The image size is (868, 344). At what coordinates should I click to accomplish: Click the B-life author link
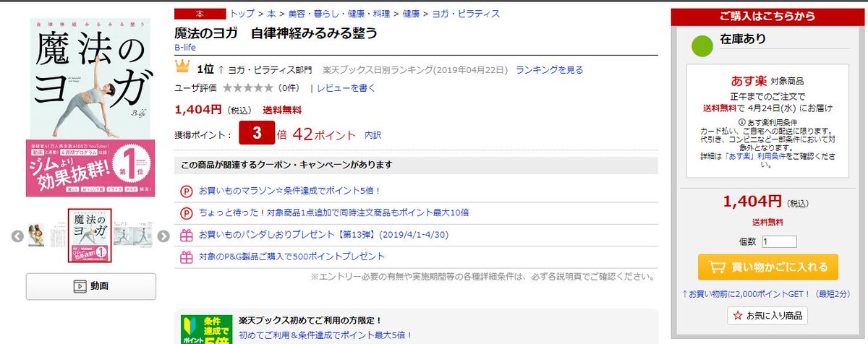pyautogui.click(x=186, y=48)
